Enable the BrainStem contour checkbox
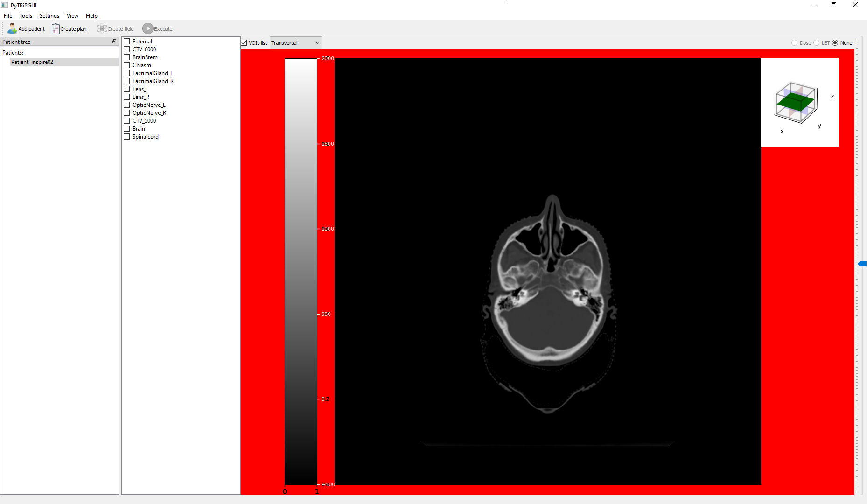Image resolution: width=867 pixels, height=504 pixels. click(x=126, y=57)
